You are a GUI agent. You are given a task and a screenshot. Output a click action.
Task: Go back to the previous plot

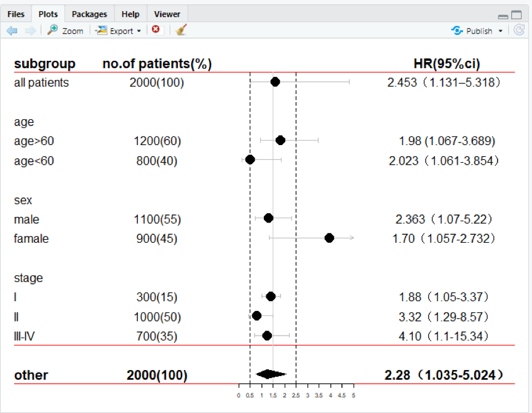coord(12,31)
